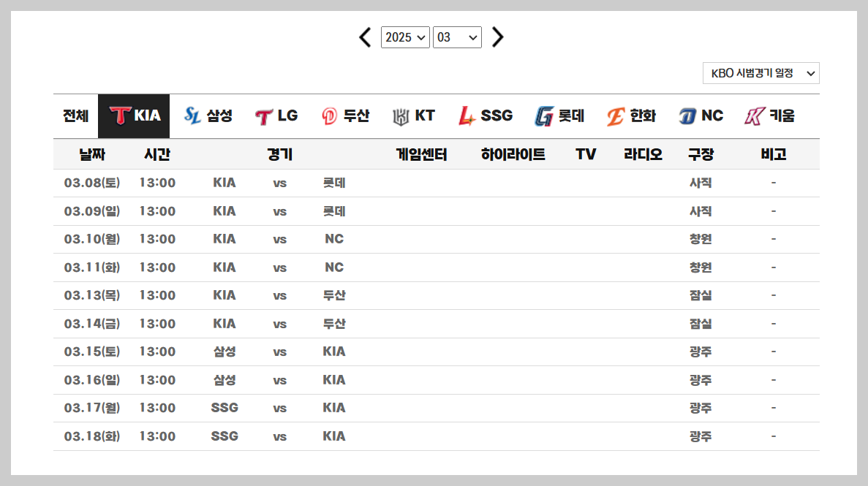Viewport: 868px width, 486px height.
Task: Click the SSG Landers logo icon
Action: (469, 115)
